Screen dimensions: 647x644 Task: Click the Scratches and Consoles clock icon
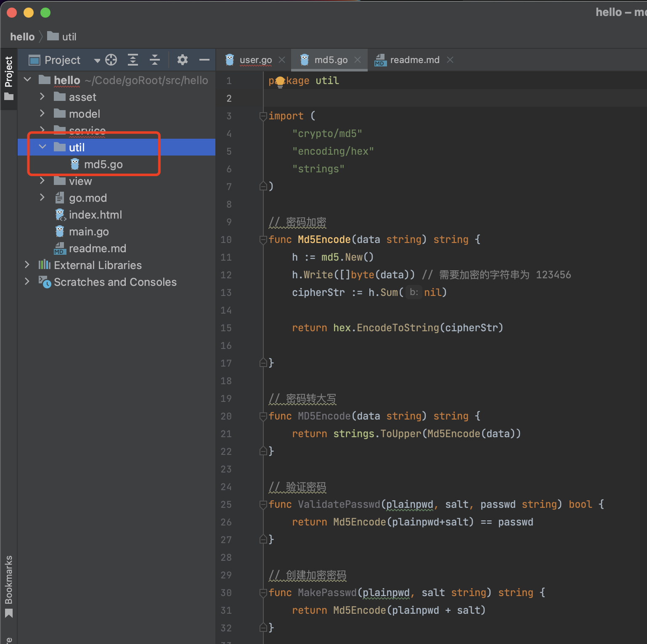click(x=45, y=282)
